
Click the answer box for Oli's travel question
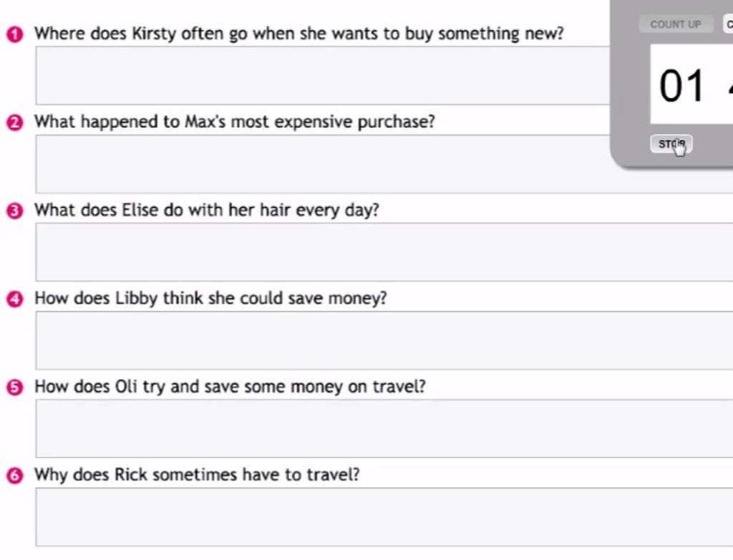click(x=384, y=428)
